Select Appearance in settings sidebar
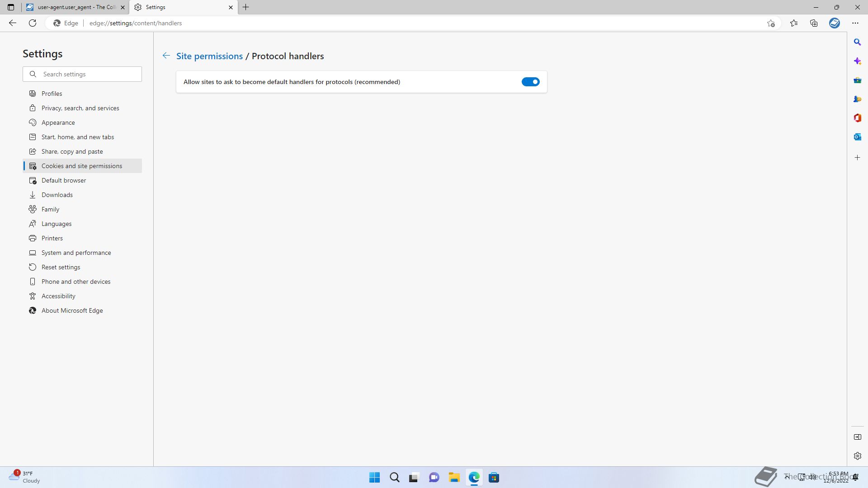The height and width of the screenshot is (488, 868). point(58,122)
